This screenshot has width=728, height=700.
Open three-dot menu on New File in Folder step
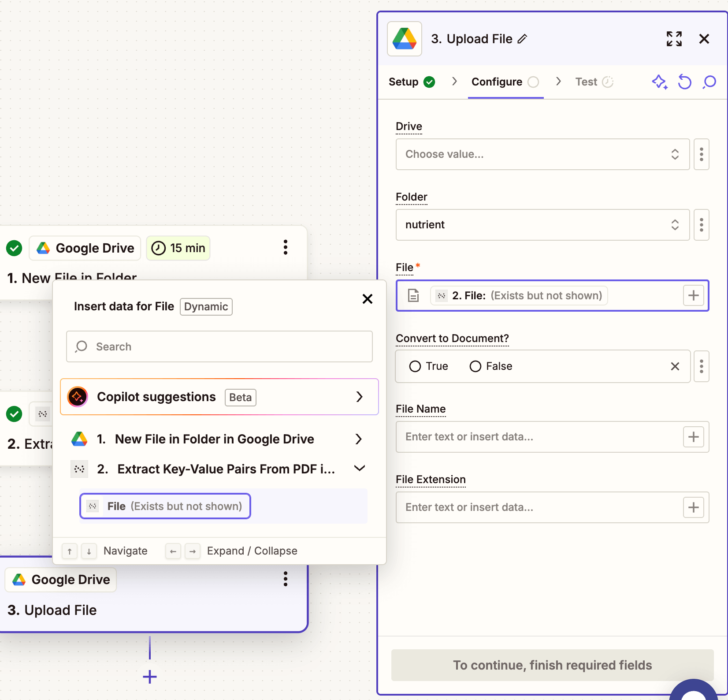[x=286, y=248]
